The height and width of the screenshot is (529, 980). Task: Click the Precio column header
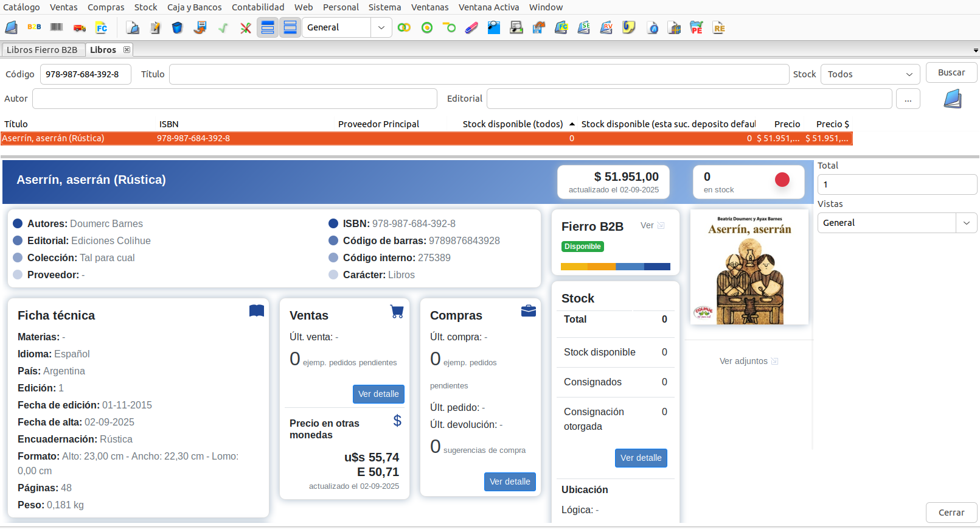787,124
